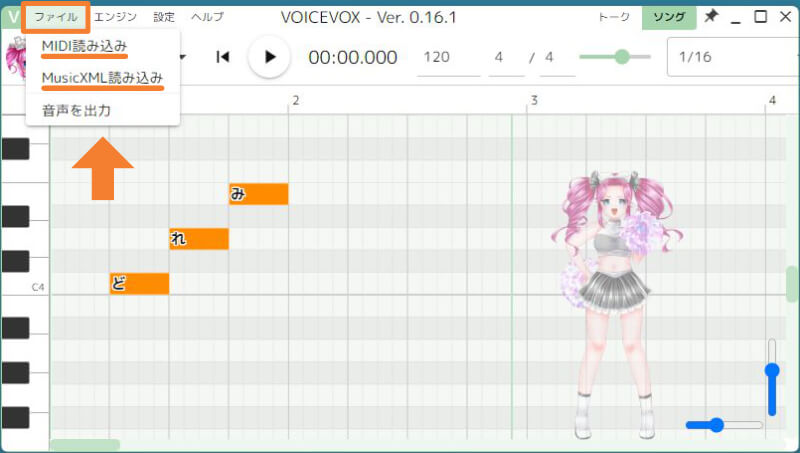Click the playback time display 00:00.000

point(353,57)
